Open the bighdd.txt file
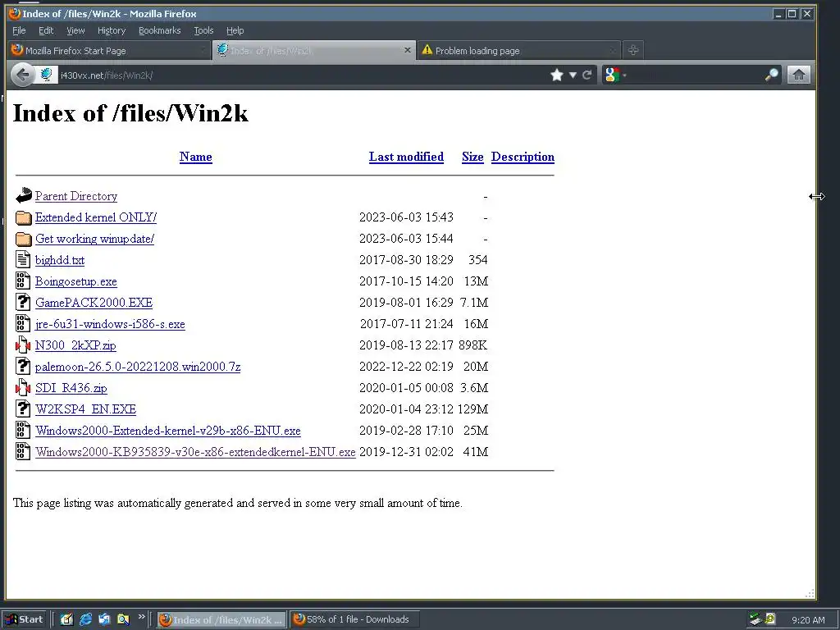Viewport: 840px width, 630px height. (59, 260)
